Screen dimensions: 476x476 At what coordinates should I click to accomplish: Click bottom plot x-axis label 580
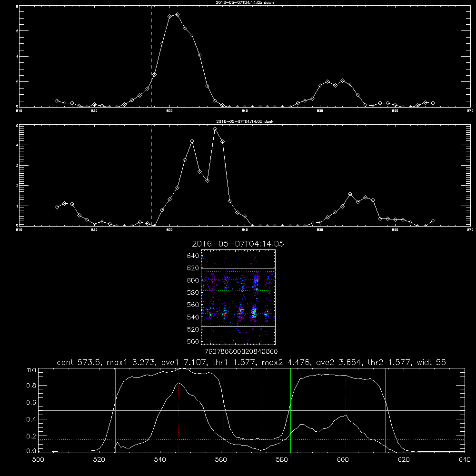click(x=282, y=460)
